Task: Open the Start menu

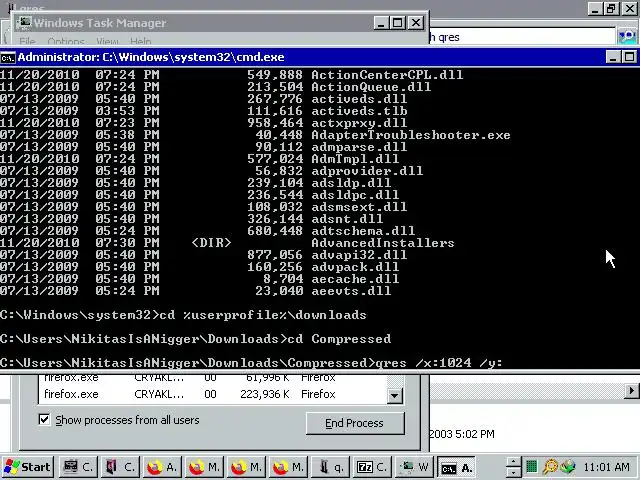Action: (27, 467)
